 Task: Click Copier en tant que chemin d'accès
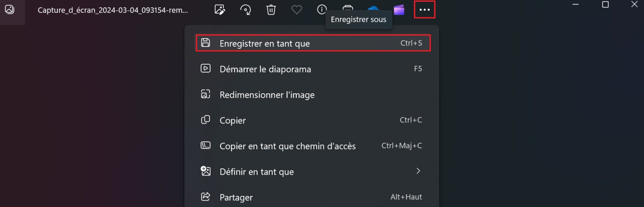coord(287,146)
